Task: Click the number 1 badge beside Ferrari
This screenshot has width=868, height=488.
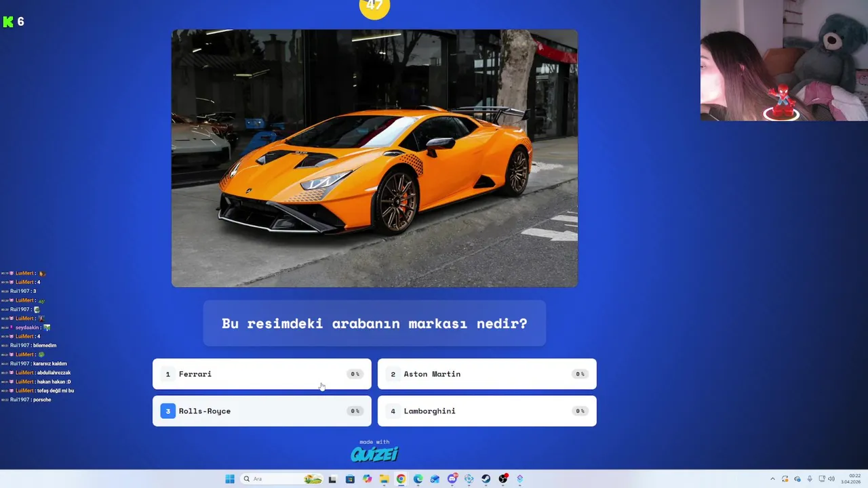Action: pyautogui.click(x=167, y=374)
